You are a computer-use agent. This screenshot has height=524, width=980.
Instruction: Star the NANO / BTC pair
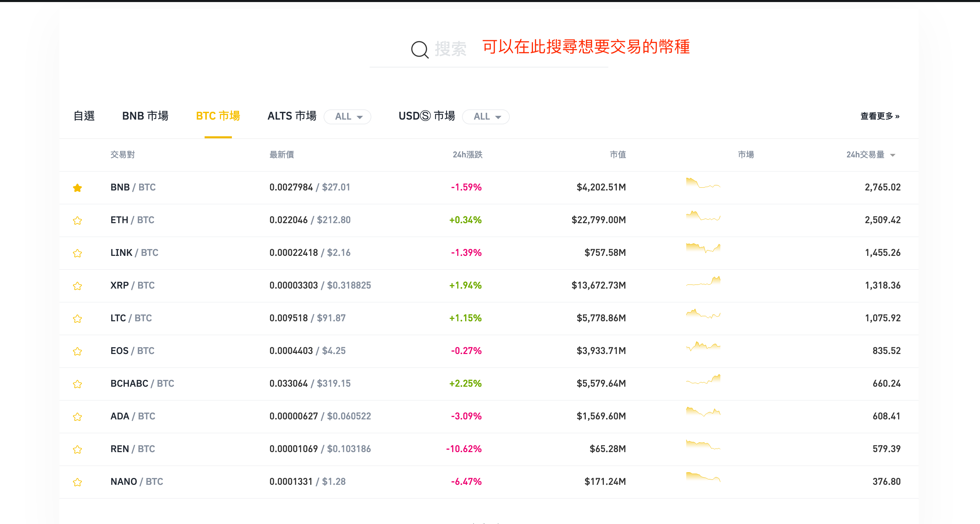pos(78,482)
